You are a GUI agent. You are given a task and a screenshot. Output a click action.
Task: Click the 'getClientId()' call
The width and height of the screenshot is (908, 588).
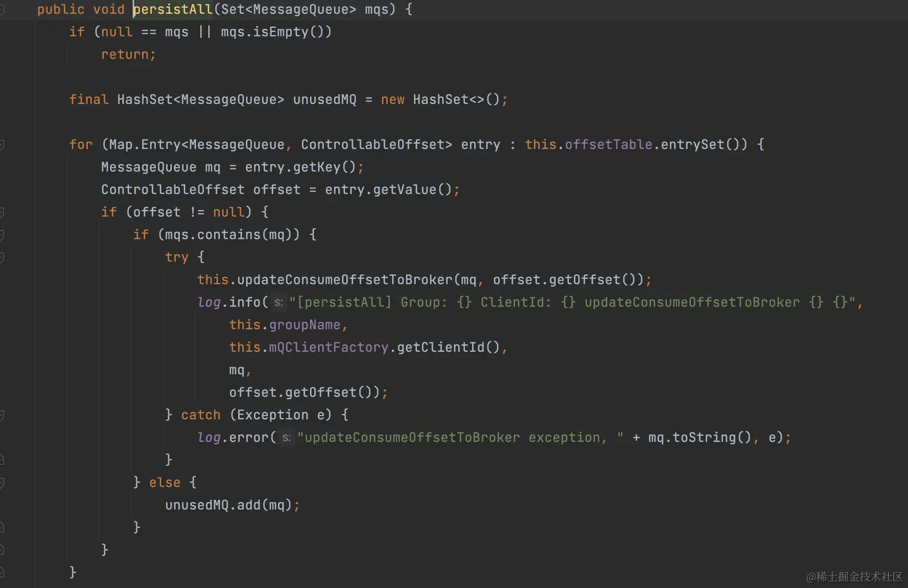449,347
